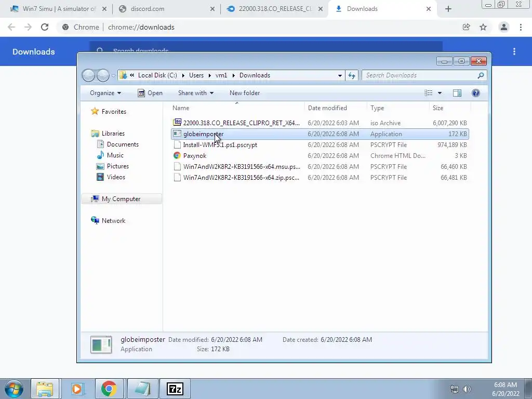Screen dimensions: 532x399
Task: Click Users segment in address breadcrumb
Action: click(x=196, y=75)
